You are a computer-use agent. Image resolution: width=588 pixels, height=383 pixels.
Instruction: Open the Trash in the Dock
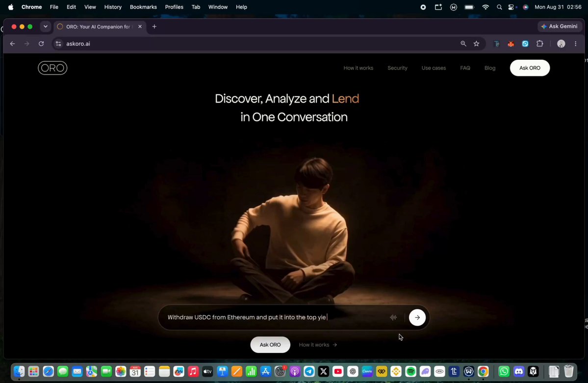pyautogui.click(x=568, y=371)
